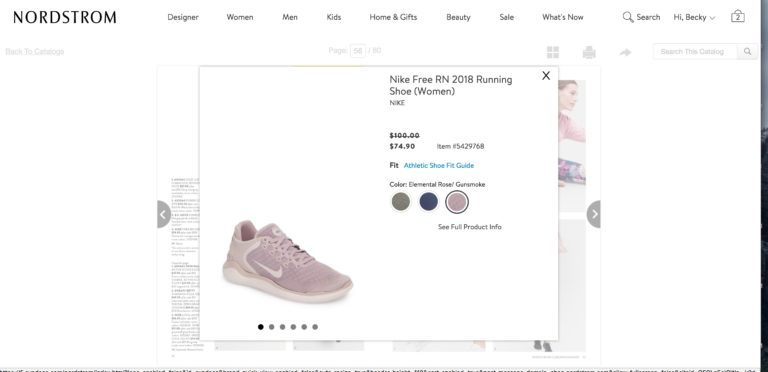Image resolution: width=768 pixels, height=372 pixels.
Task: Expand the Hi, Becky account dropdown
Action: [x=694, y=17]
